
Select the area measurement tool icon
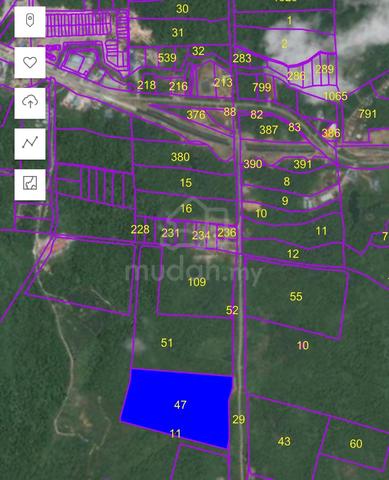pos(30,184)
